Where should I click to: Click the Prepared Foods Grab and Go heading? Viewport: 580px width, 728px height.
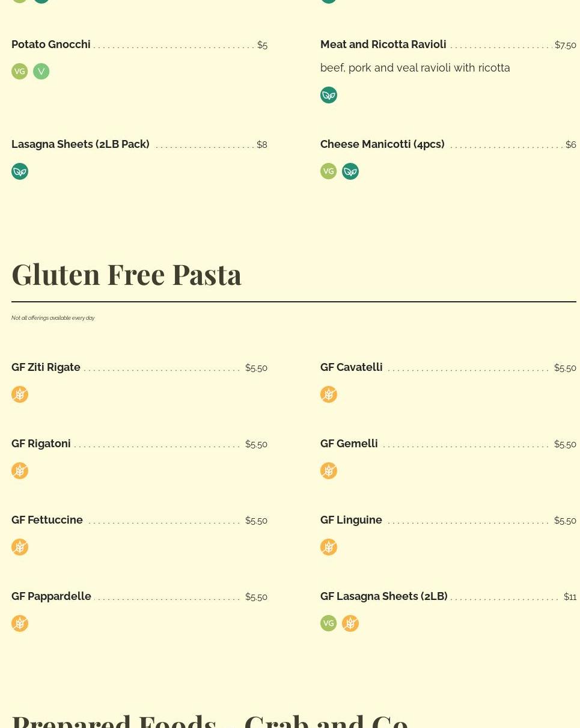210,720
